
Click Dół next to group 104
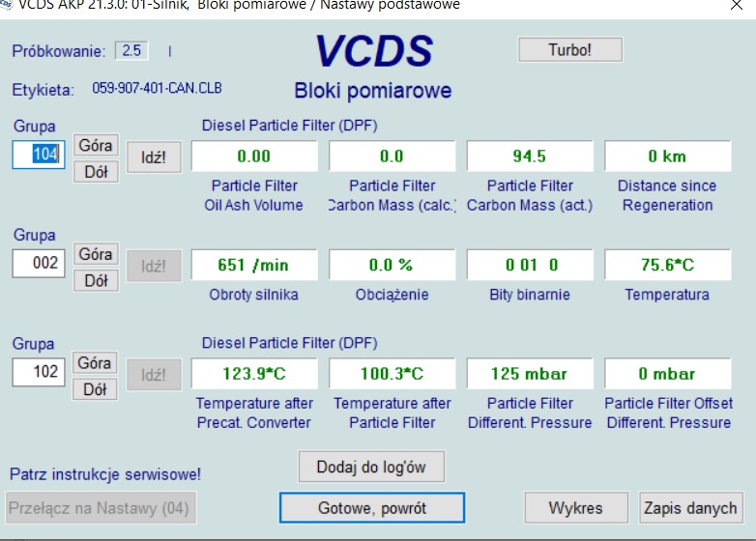click(x=96, y=172)
